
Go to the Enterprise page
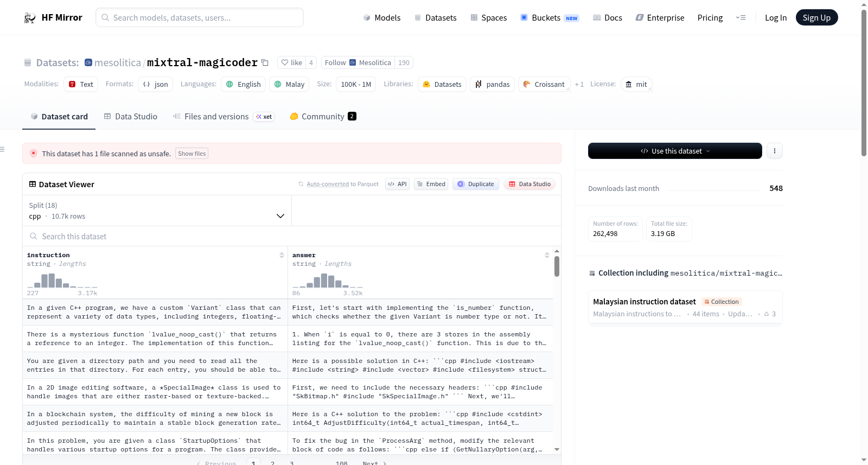(x=660, y=17)
